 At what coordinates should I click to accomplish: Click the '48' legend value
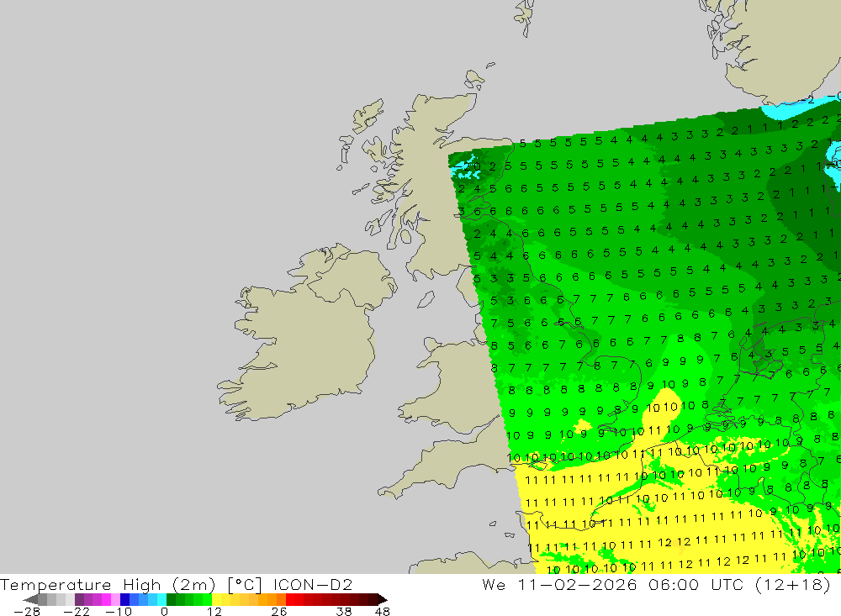click(383, 612)
